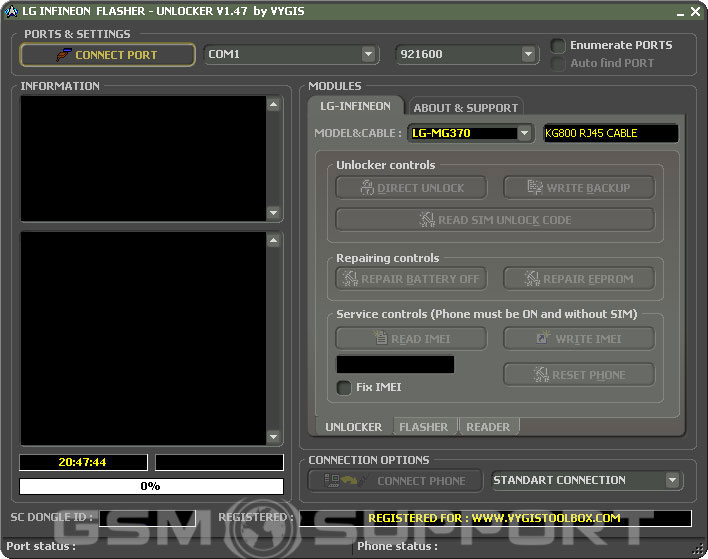The height and width of the screenshot is (559, 708).
Task: Click the WRITE BACKUP icon
Action: coord(535,187)
